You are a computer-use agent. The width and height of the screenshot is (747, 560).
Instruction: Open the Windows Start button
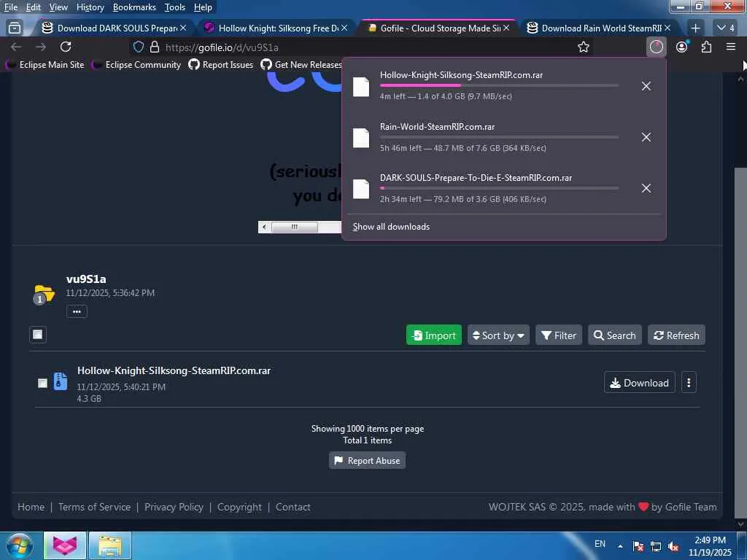pyautogui.click(x=19, y=546)
